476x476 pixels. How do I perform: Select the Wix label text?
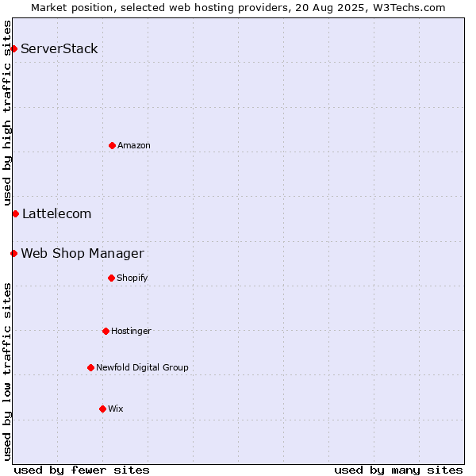click(x=116, y=409)
